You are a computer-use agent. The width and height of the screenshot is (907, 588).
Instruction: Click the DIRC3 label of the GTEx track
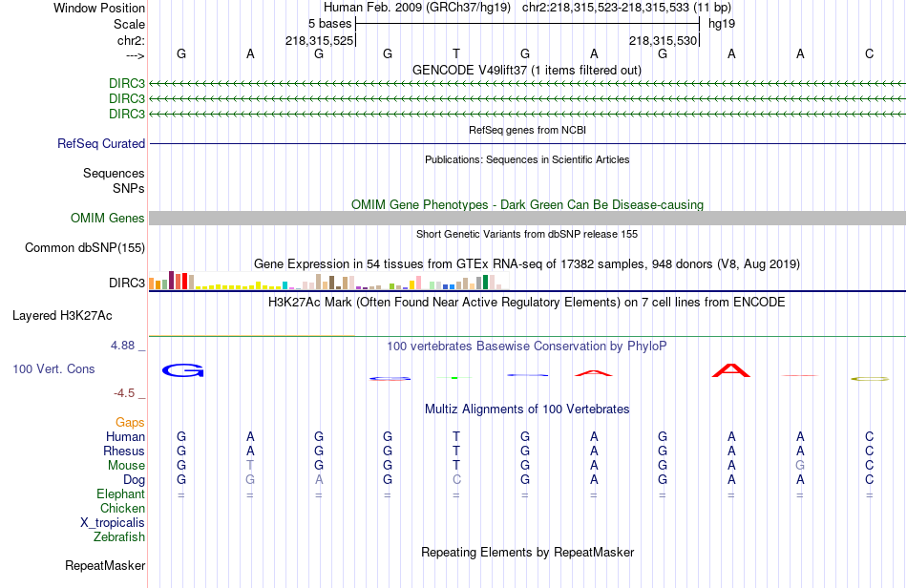point(127,283)
